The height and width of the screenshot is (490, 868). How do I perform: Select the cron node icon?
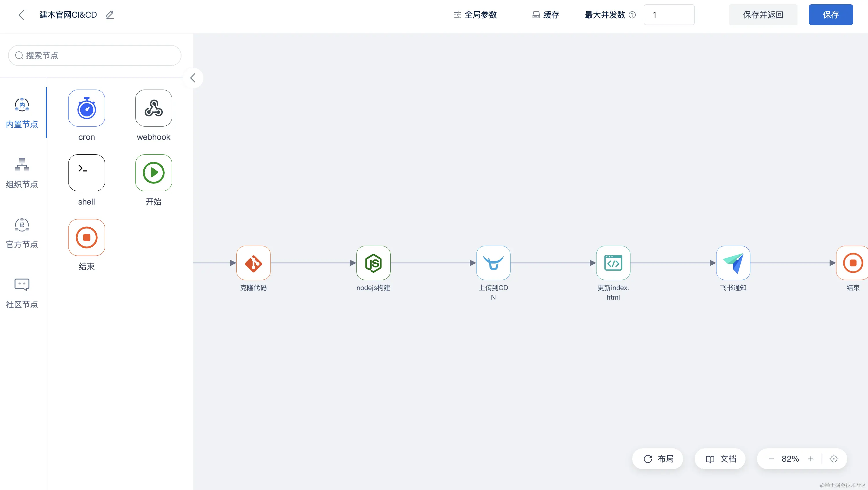87,108
